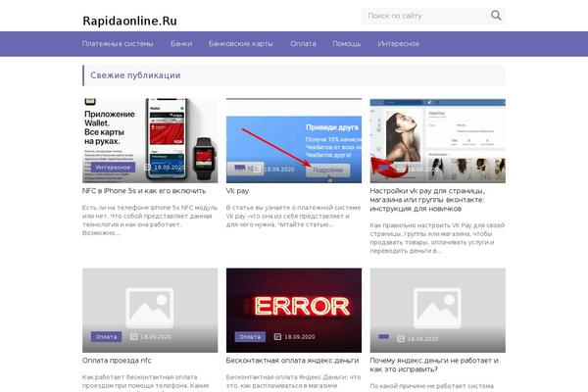The height and width of the screenshot is (392, 588).
Task: Click calendar icon on Wallet app card
Action: (x=147, y=167)
